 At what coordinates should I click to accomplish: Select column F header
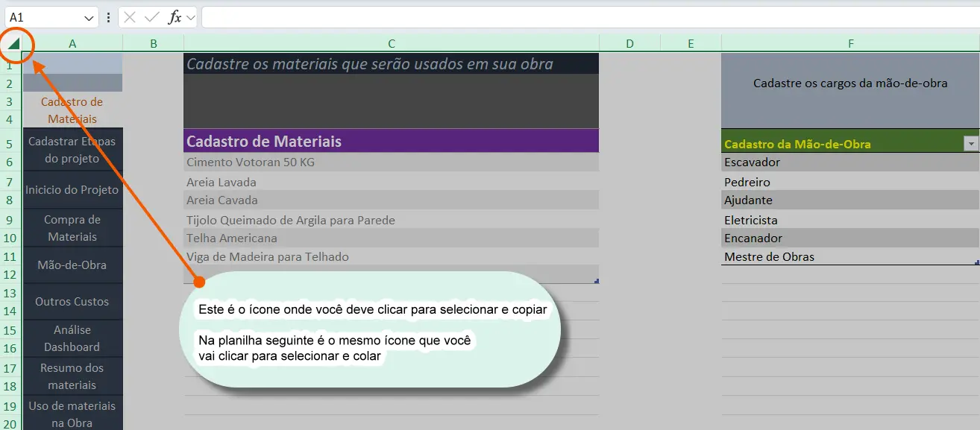point(851,44)
